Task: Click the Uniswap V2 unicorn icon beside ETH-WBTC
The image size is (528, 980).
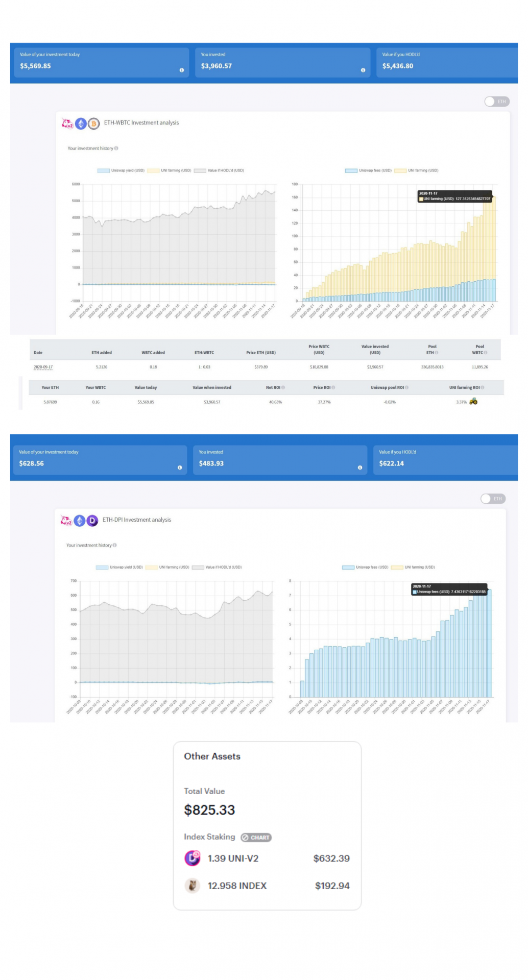Action: 67,124
